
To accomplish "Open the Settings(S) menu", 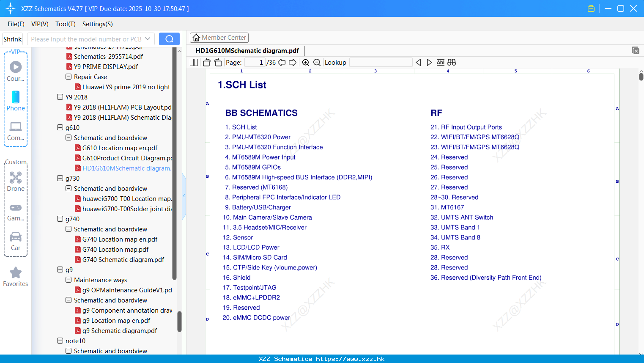I will point(98,24).
